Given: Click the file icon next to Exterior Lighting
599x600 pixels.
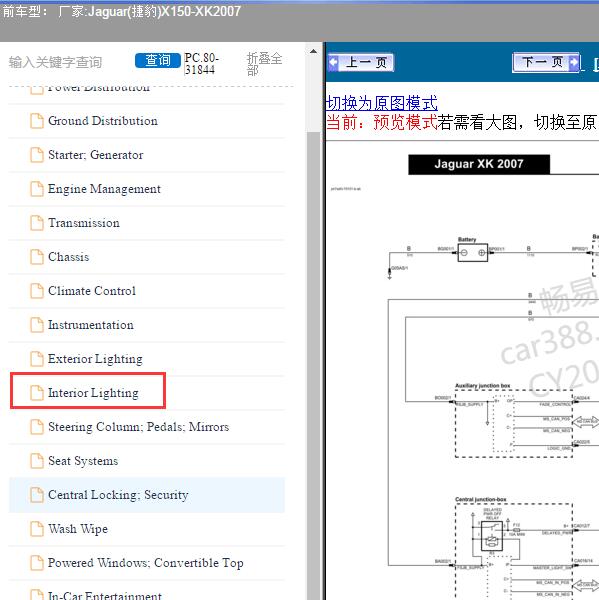Looking at the screenshot, I should click(x=37, y=359).
